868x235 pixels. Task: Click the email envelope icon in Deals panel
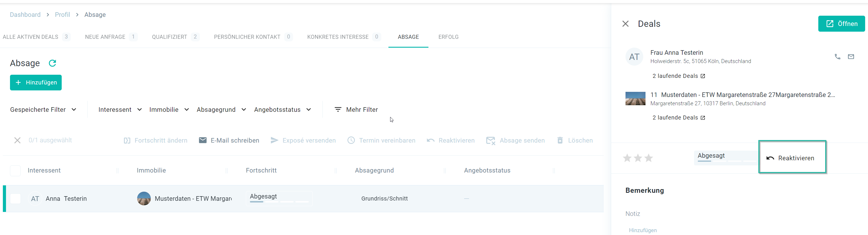click(x=851, y=56)
